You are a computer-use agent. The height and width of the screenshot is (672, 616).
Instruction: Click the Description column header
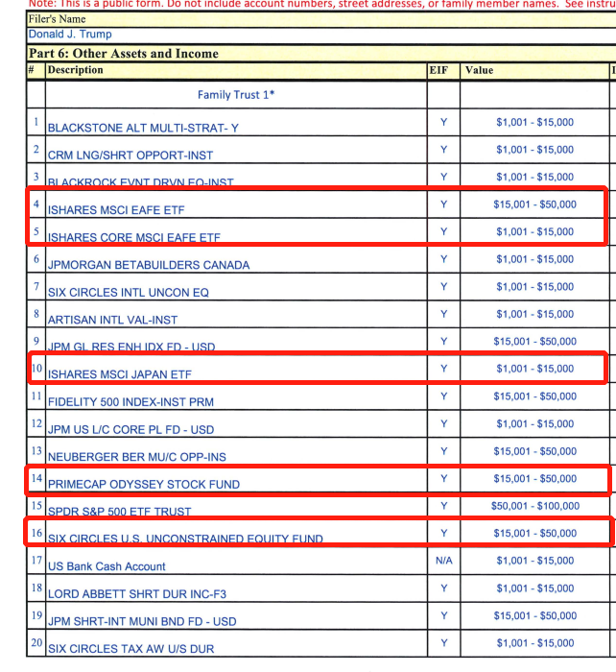click(75, 70)
